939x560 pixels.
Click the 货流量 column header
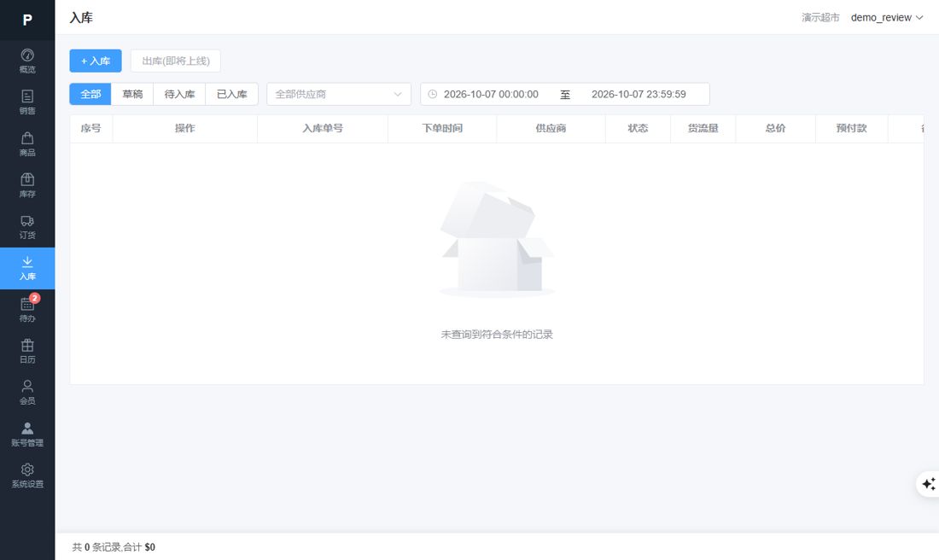[703, 128]
